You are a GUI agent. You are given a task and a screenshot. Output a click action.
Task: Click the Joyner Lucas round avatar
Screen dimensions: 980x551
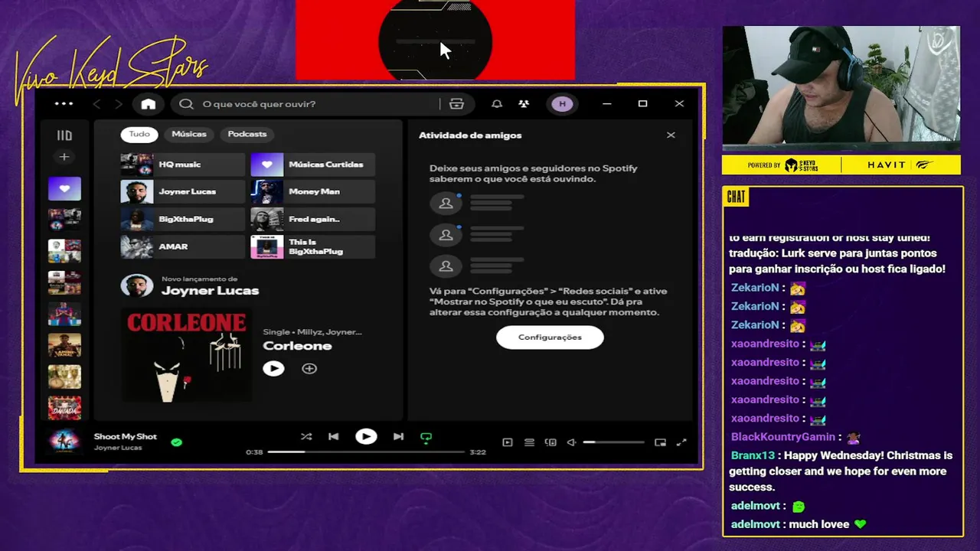point(137,286)
